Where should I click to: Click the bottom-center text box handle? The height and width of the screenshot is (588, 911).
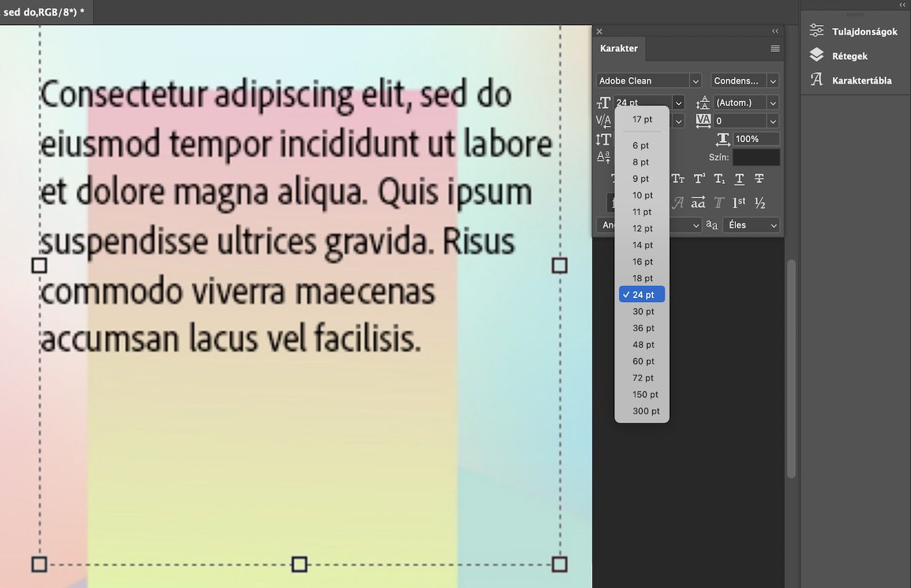[x=300, y=564]
